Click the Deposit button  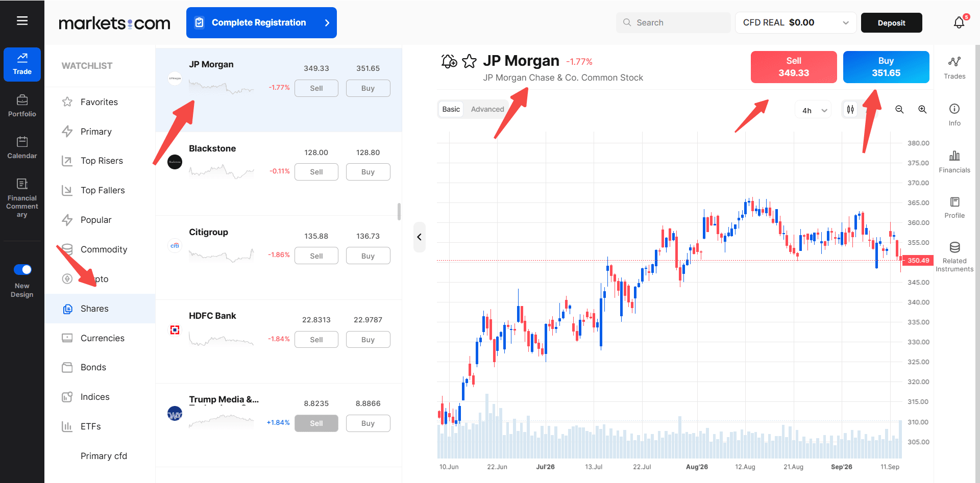pos(892,23)
